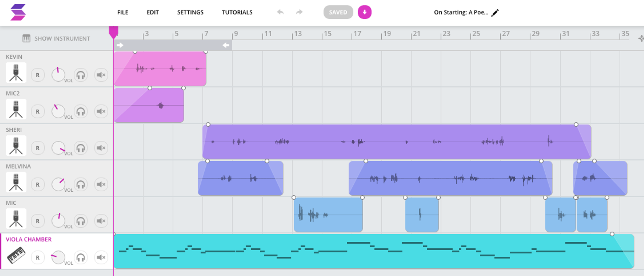Open the TUTORIALS menu
The height and width of the screenshot is (276, 644).
click(237, 12)
